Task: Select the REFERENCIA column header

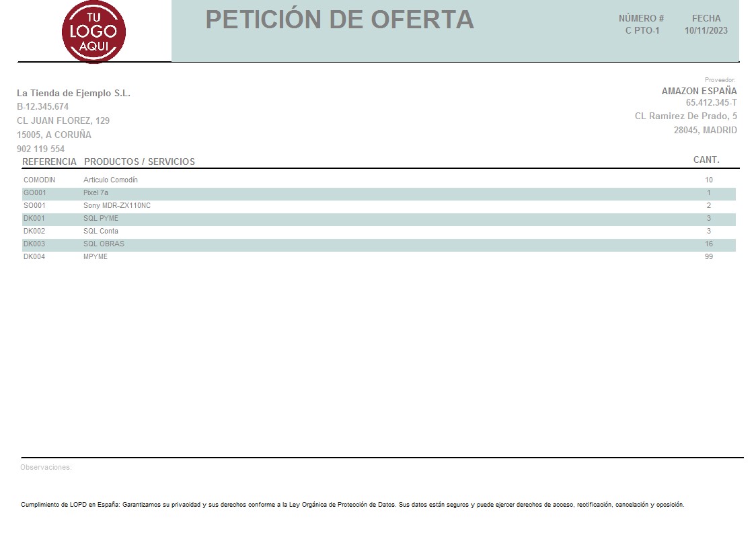Action: coord(49,162)
